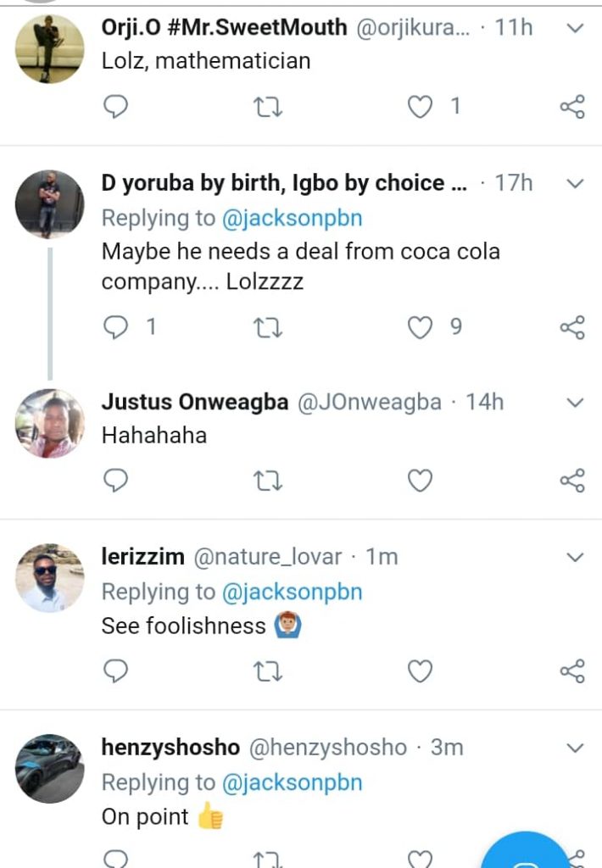Image resolution: width=602 pixels, height=868 pixels.
Task: Like Justus Onweagba's "Hahahaha" tweet
Action: pyautogui.click(x=421, y=481)
